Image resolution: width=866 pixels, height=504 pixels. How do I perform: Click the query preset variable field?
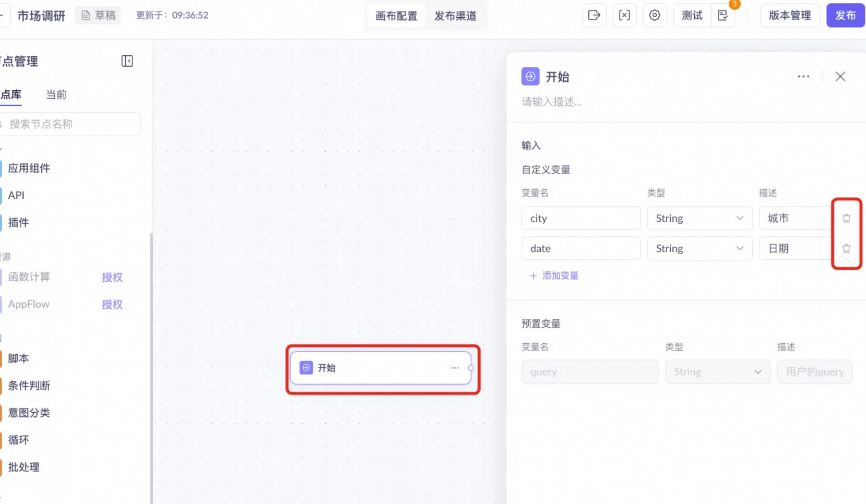pos(590,371)
